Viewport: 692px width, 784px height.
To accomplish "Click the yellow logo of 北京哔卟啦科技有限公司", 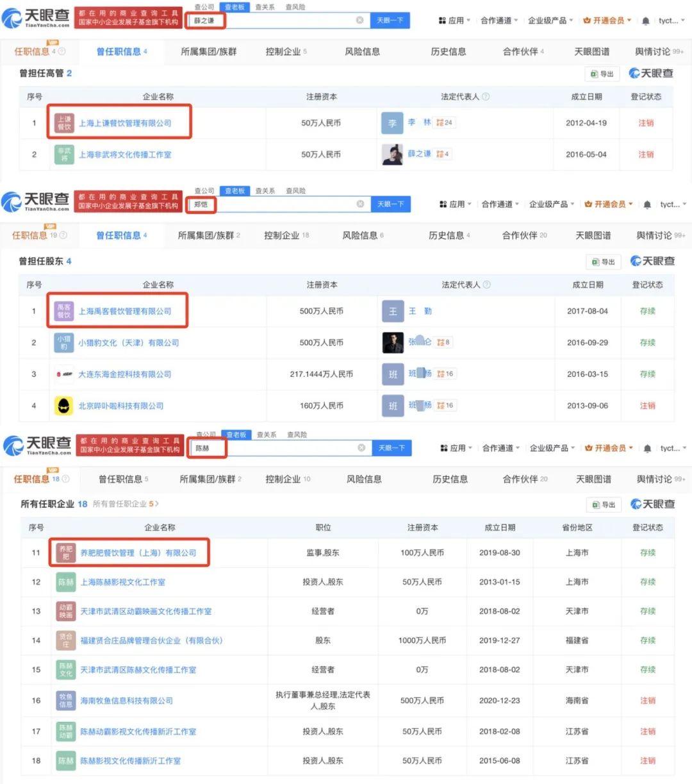I will (x=64, y=406).
